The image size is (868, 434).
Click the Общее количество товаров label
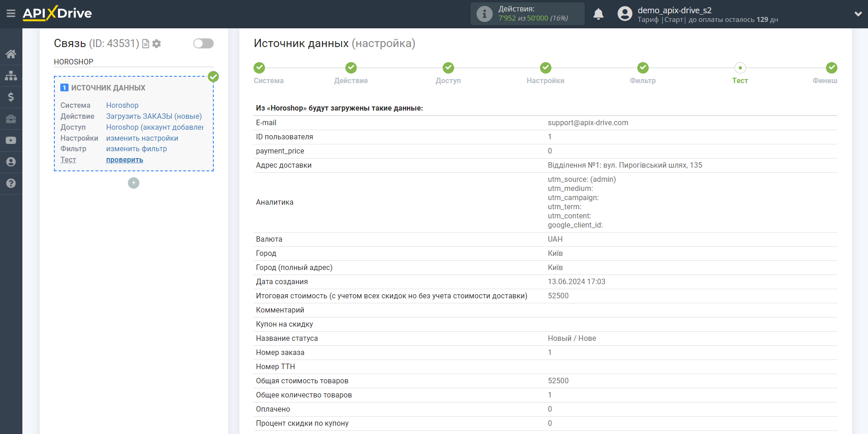click(x=304, y=395)
